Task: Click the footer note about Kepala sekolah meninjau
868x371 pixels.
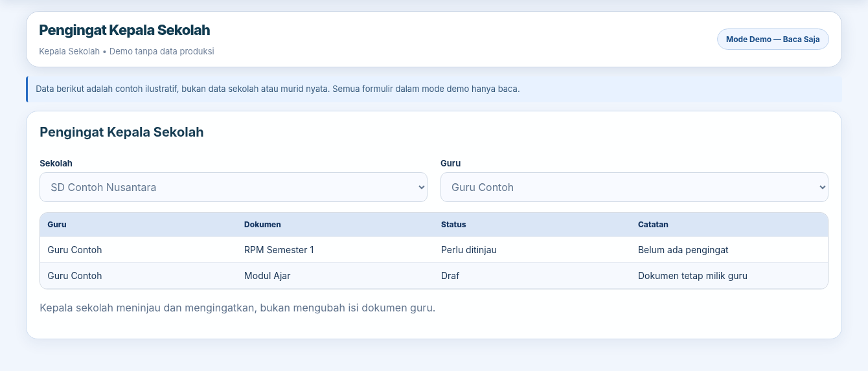Action: 237,308
